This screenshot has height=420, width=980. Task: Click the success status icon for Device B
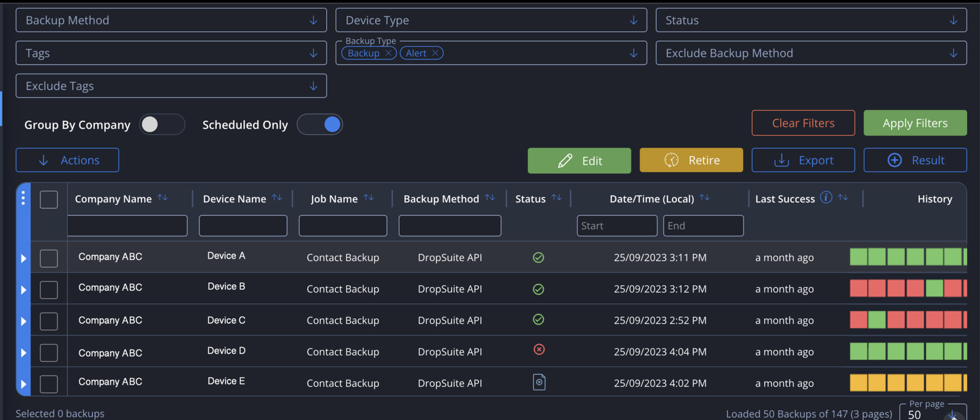(538, 289)
